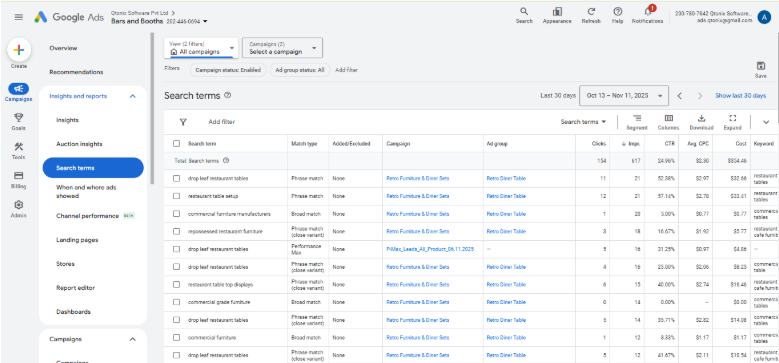Image resolution: width=779 pixels, height=363 pixels.
Task: Expand the toolbar chevron at far right
Action: (766, 122)
